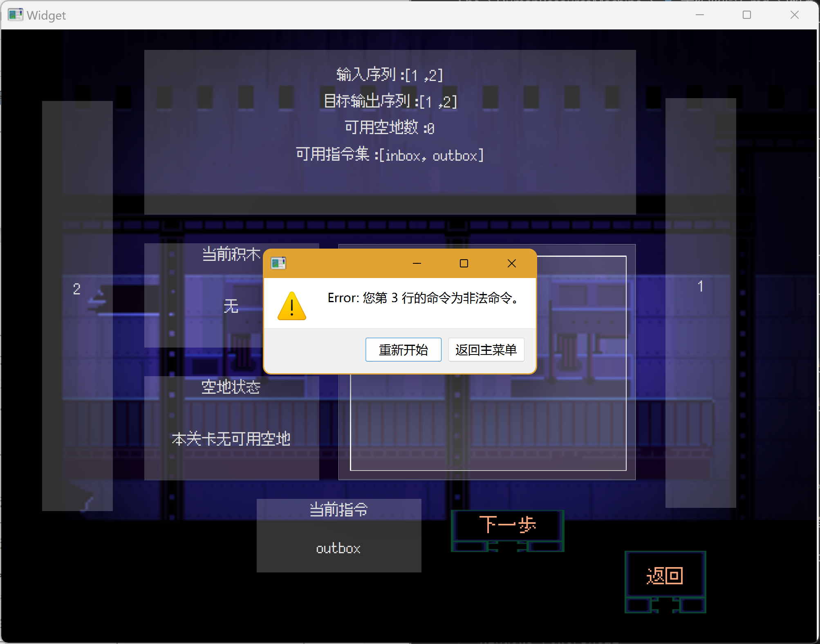
Task: Close the Widget main window
Action: pyautogui.click(x=794, y=15)
